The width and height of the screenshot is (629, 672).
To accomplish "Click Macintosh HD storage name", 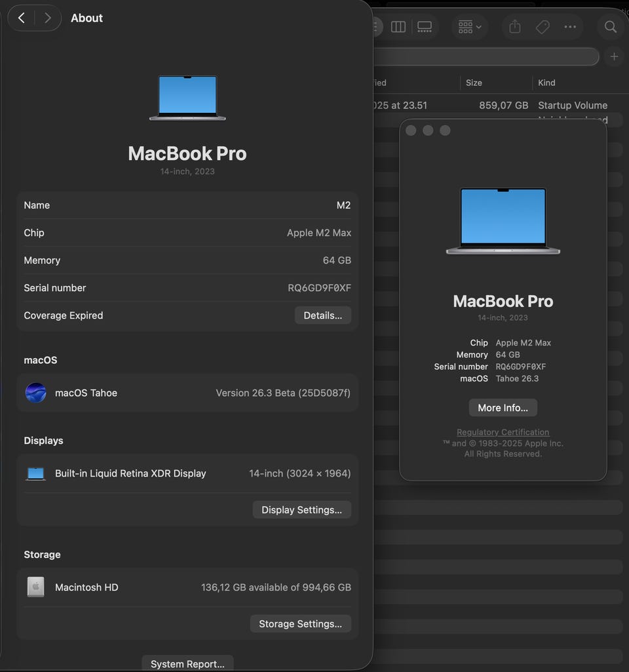I will point(86,587).
